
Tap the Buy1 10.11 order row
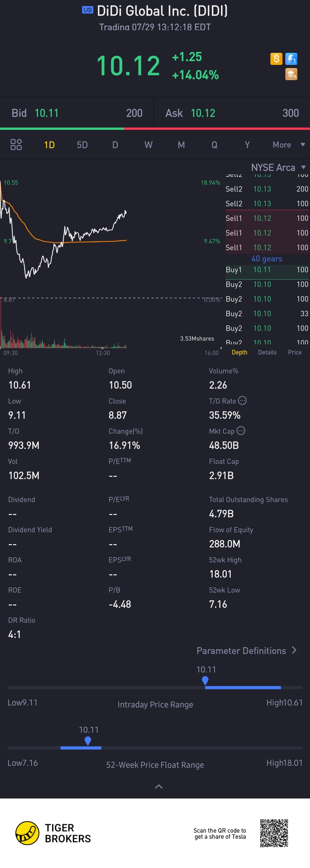(x=267, y=270)
